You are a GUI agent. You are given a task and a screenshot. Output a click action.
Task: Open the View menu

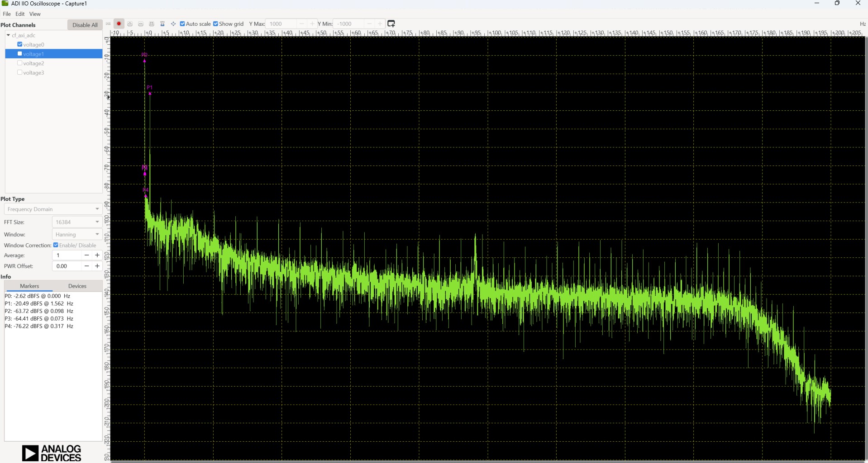[x=35, y=14]
